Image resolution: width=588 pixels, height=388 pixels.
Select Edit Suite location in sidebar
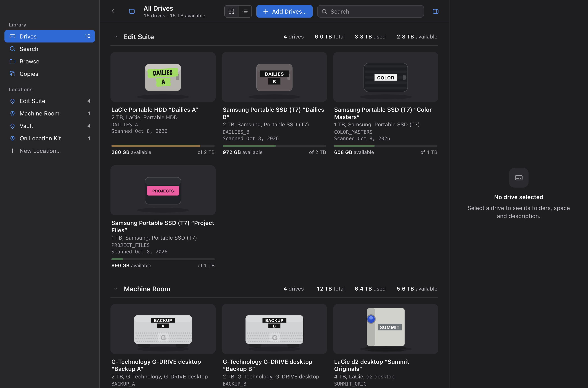(x=49, y=101)
